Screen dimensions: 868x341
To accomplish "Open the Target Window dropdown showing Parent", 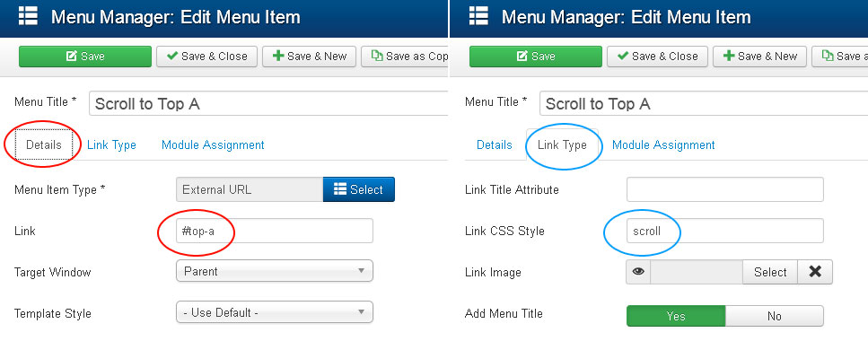I will coord(275,271).
